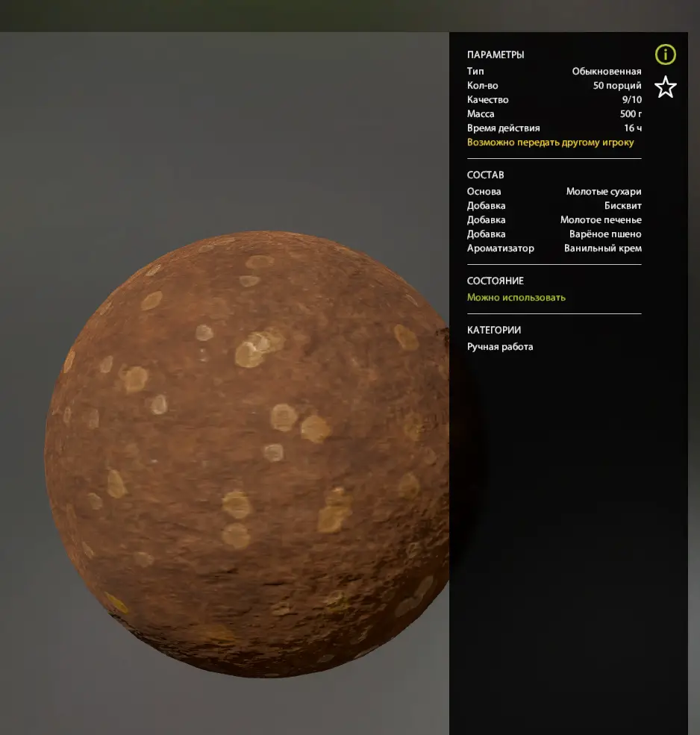Click 'Возможно передать другому игроку' text
700x735 pixels.
550,143
